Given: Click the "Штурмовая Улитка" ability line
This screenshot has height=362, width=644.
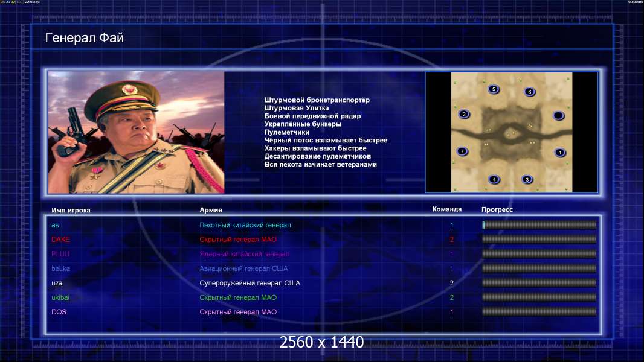Looking at the screenshot, I should 297,108.
